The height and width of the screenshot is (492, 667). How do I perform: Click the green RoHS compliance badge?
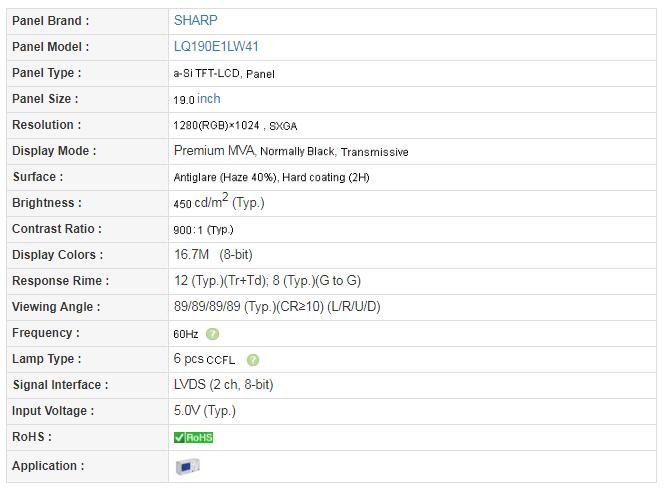[194, 437]
